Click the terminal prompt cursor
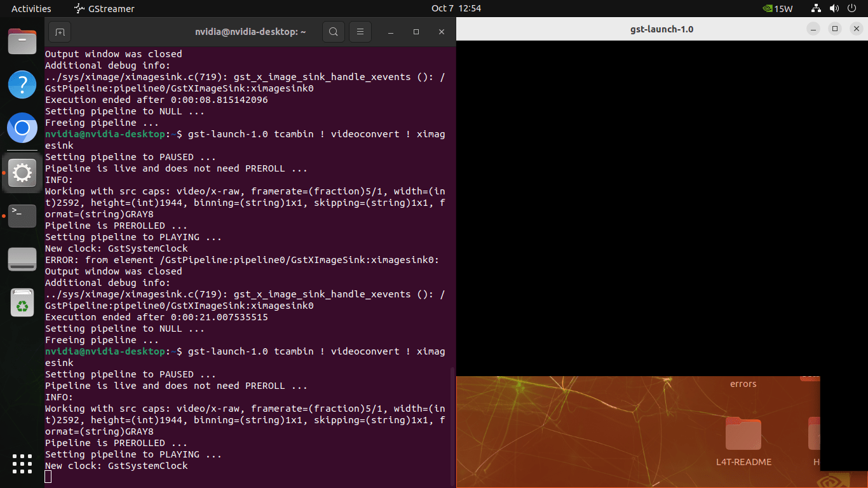 point(47,476)
